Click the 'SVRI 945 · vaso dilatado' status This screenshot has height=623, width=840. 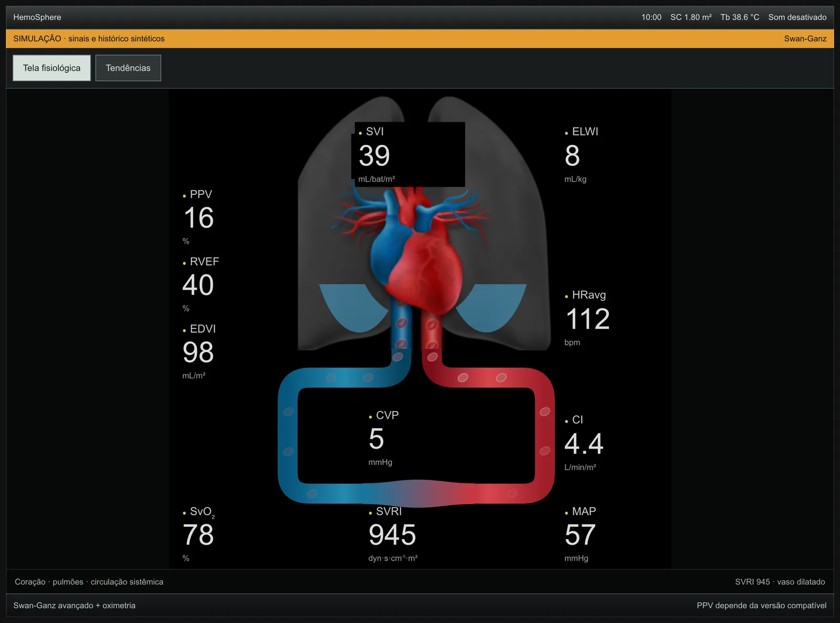(780, 582)
